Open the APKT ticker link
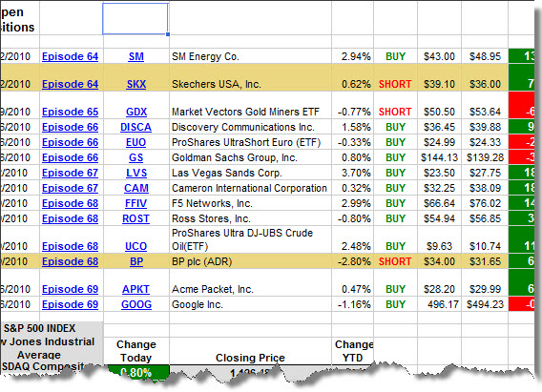Viewport: 542px width, 392px height. 135,289
